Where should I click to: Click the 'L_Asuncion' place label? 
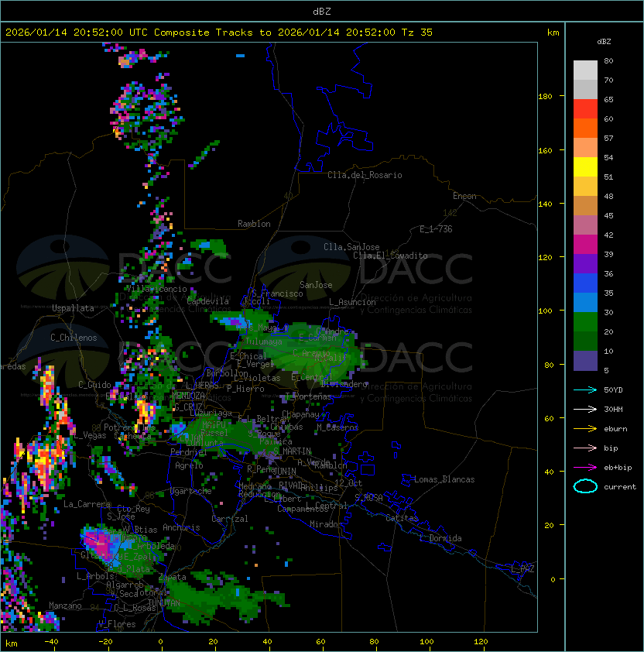tap(352, 302)
